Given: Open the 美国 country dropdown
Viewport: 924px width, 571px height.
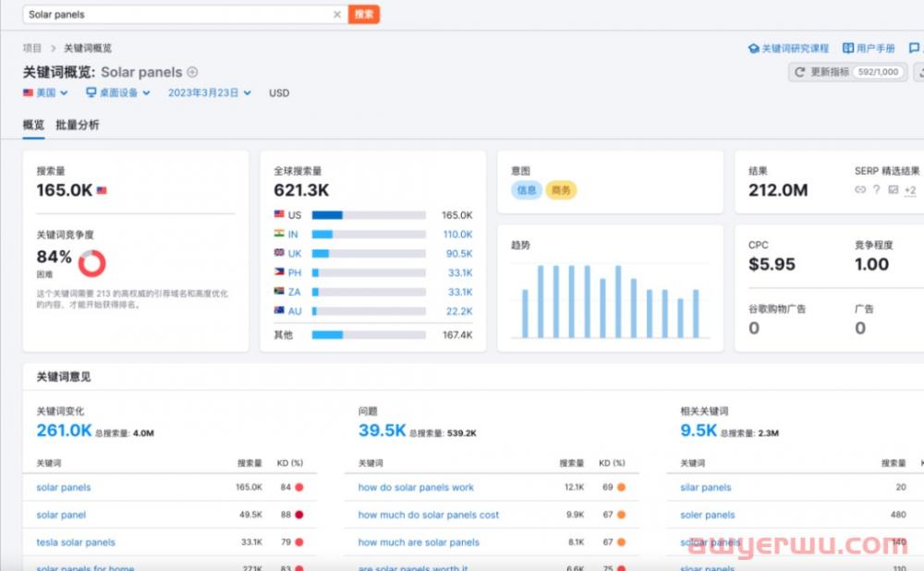Looking at the screenshot, I should 45,93.
